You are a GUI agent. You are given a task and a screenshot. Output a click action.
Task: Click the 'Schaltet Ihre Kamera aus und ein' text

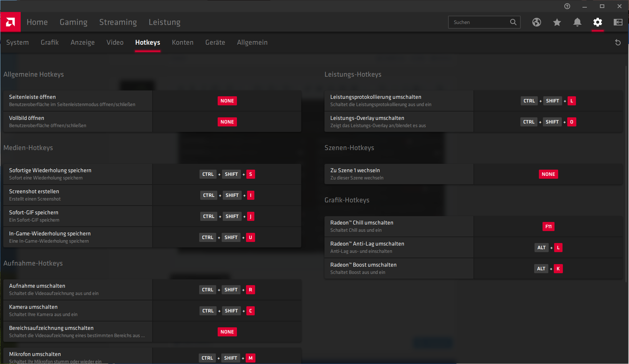pyautogui.click(x=43, y=315)
